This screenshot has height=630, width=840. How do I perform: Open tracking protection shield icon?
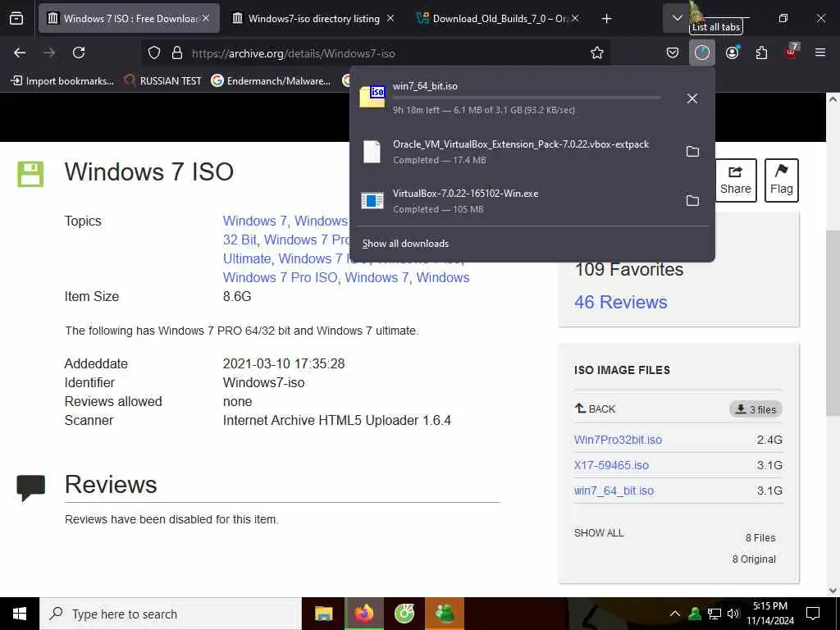154,53
